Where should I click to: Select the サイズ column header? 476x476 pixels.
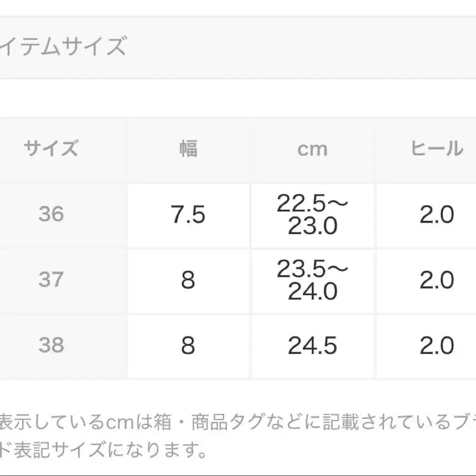point(51,149)
